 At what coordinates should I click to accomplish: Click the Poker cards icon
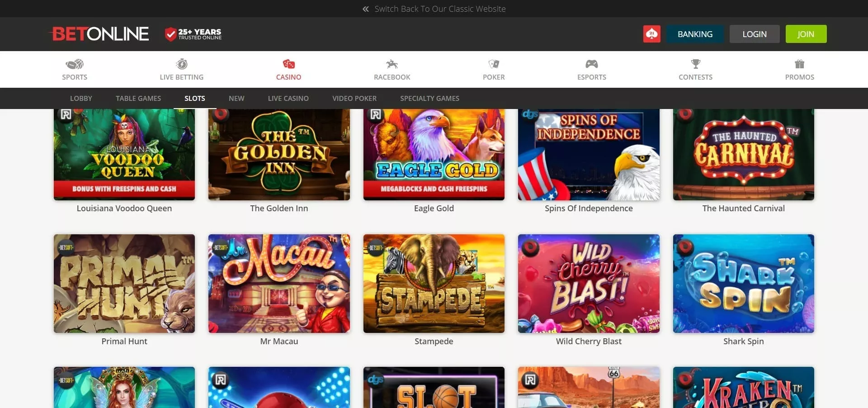coord(494,64)
